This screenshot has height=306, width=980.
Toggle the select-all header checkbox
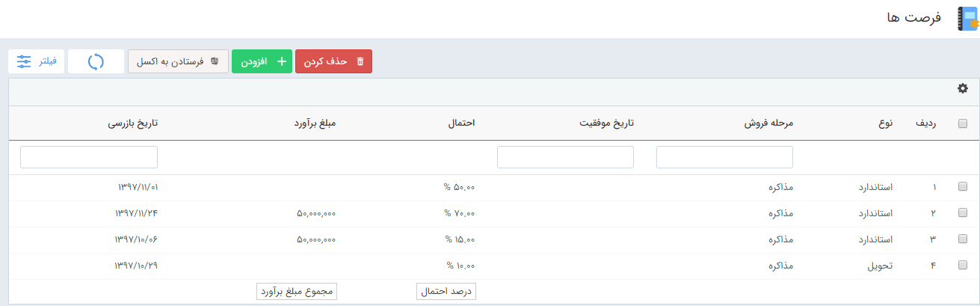[x=963, y=124]
